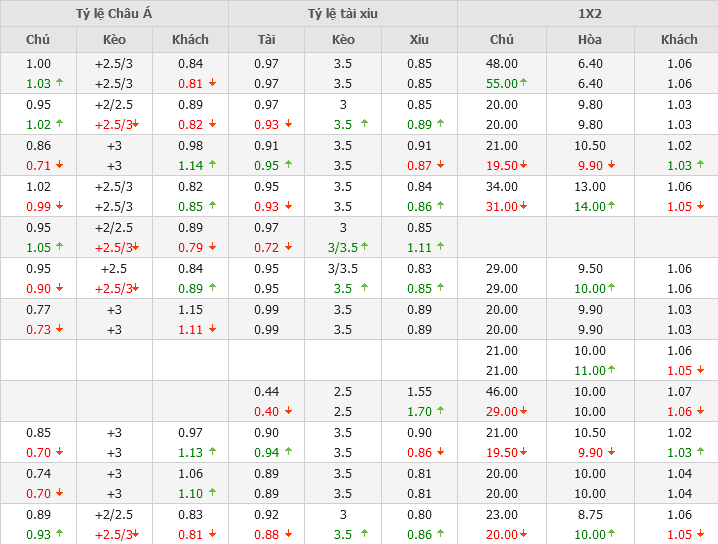Select the 1.55 Xỉu odds value
This screenshot has width=718, height=544.
pos(419,391)
